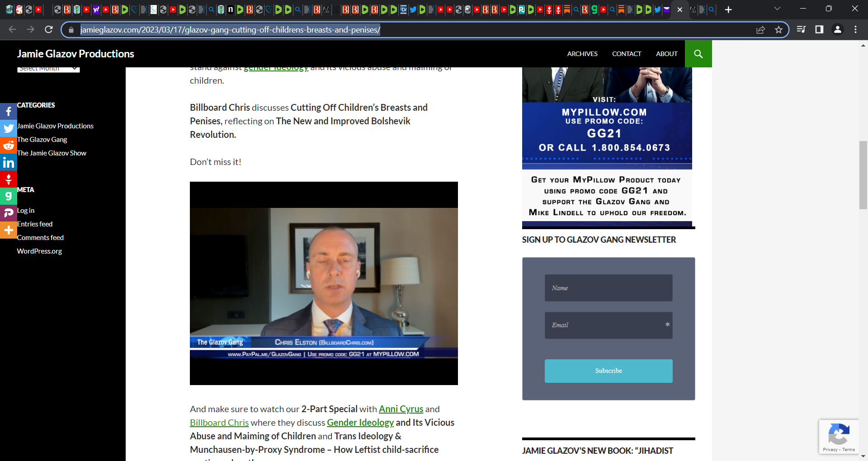Reload the page with the refresh icon
The height and width of the screenshot is (461, 868).
49,30
